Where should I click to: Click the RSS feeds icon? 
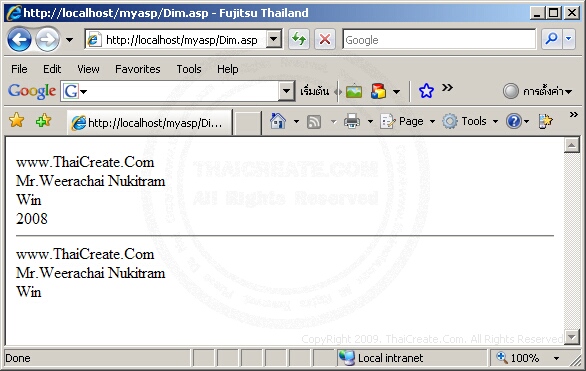tap(314, 122)
